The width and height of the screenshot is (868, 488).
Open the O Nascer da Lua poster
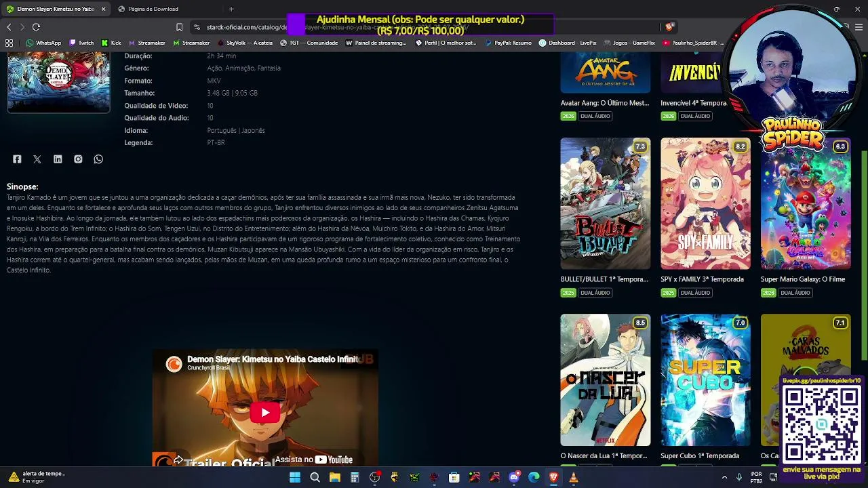606,380
